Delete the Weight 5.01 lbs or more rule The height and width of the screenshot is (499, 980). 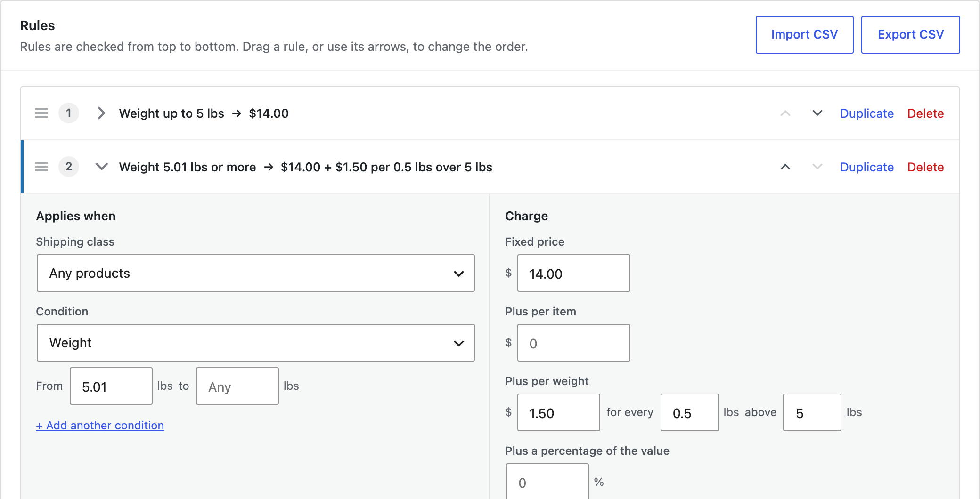click(926, 167)
